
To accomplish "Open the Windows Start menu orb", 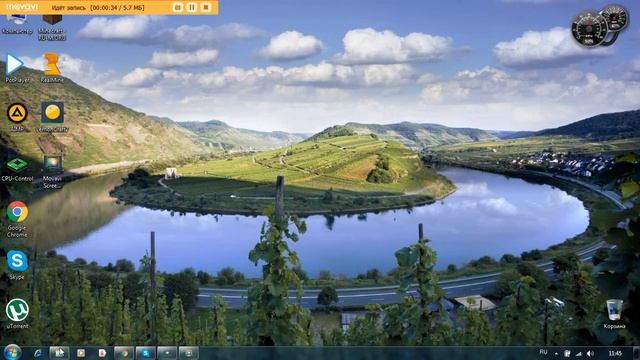I will (12, 353).
